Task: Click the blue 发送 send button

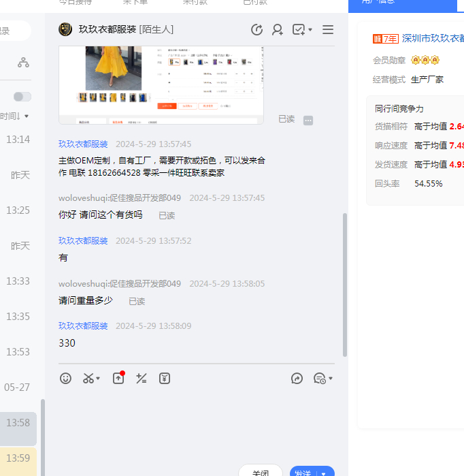Action: (x=303, y=473)
